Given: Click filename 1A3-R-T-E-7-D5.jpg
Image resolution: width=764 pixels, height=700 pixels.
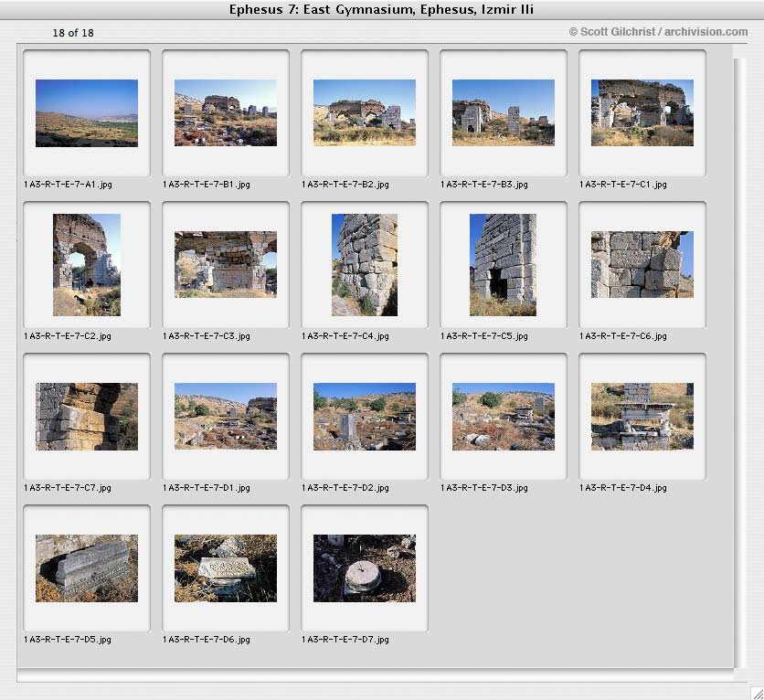Looking at the screenshot, I should tap(68, 640).
